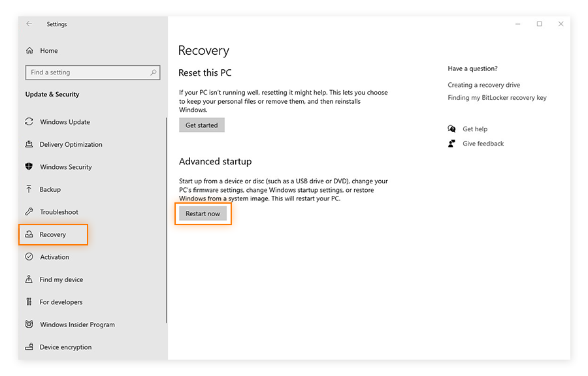Viewport: 588px width, 376px height.
Task: Open Delivery Optimization settings
Action: tap(30, 144)
